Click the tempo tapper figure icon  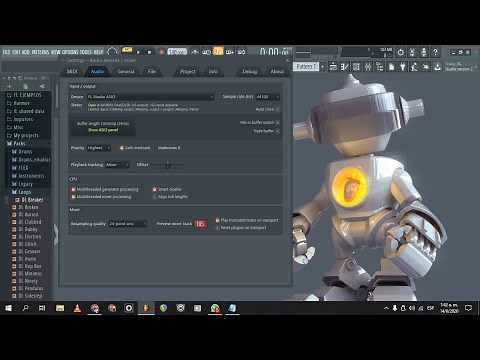tap(414, 67)
